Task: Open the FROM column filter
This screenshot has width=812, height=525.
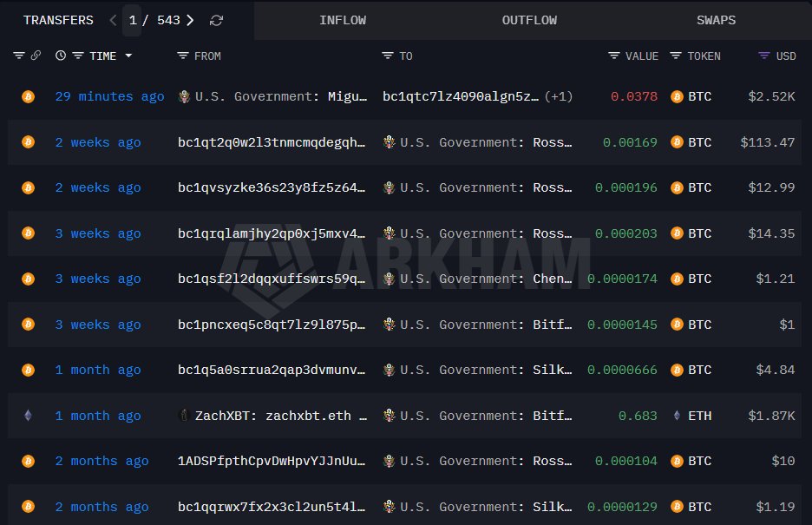Action: [183, 56]
